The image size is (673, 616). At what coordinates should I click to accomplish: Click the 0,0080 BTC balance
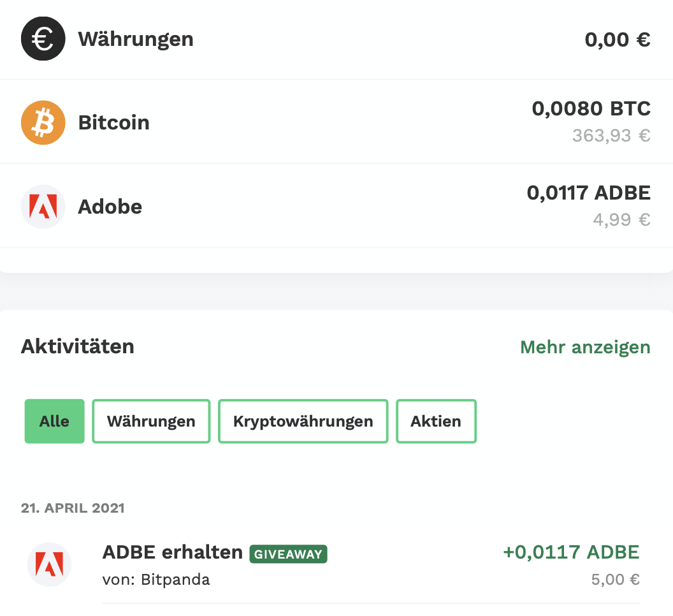pos(591,108)
